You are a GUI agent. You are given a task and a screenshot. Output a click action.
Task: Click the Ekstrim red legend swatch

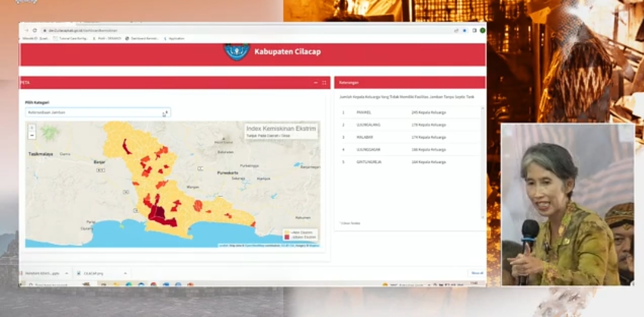coord(288,237)
